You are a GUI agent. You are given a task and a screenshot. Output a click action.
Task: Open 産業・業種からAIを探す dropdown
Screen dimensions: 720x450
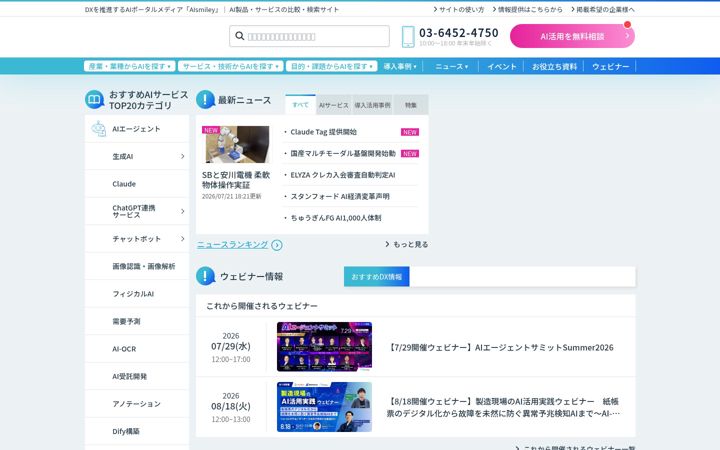(129, 66)
